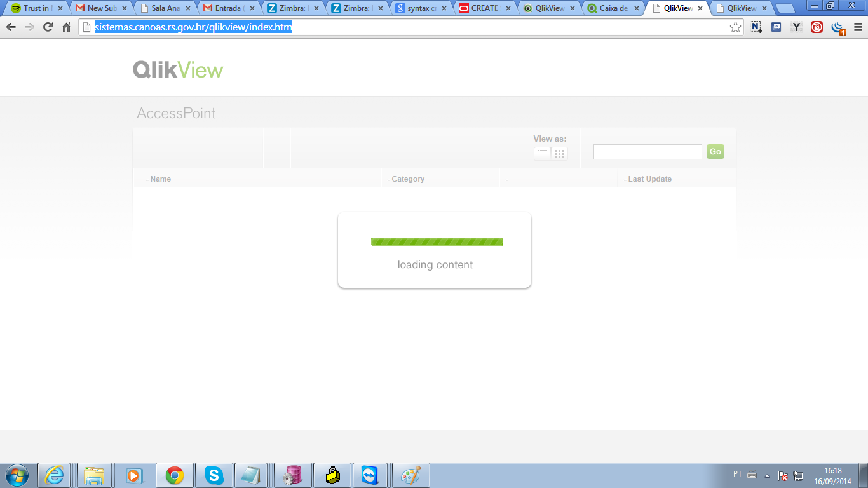Open the PT language selector
Image resolution: width=868 pixels, height=488 pixels.
click(738, 474)
